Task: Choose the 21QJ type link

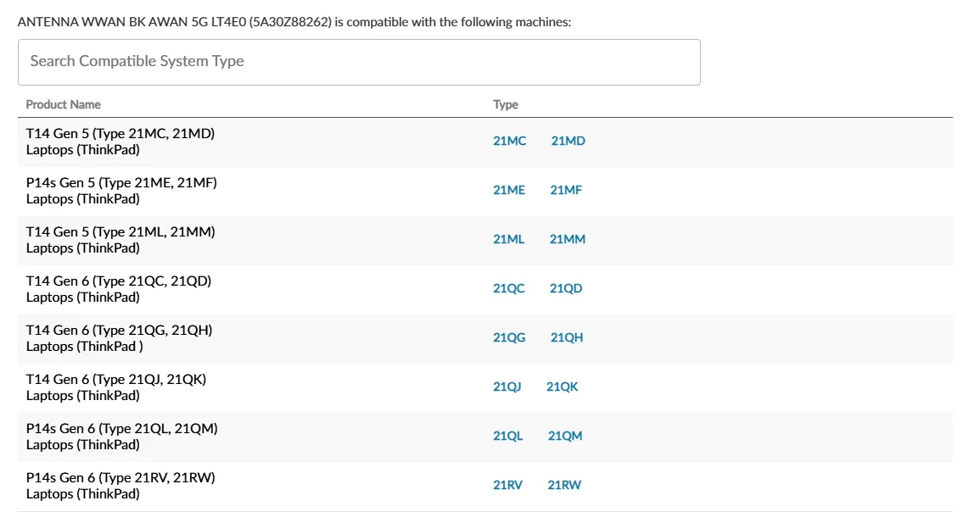Action: 507,387
